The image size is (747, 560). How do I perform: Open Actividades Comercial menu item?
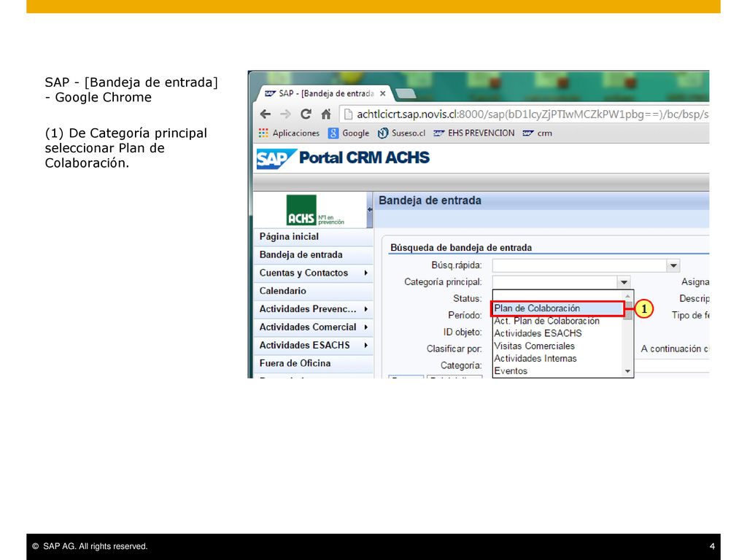click(x=313, y=327)
